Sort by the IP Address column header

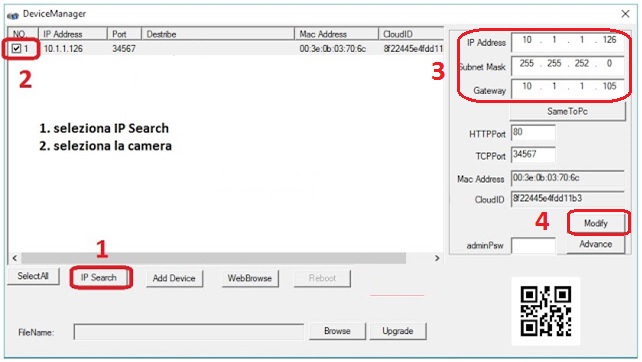[73, 34]
